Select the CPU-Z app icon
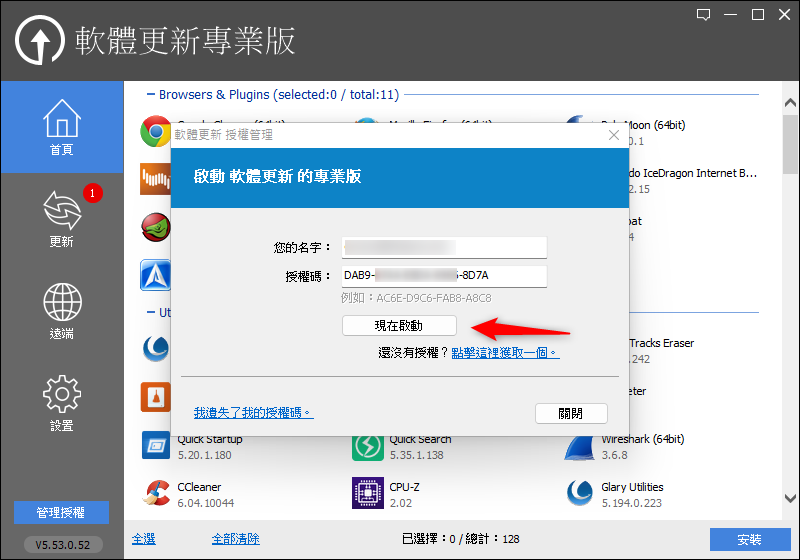The width and height of the screenshot is (800, 560). (x=368, y=493)
